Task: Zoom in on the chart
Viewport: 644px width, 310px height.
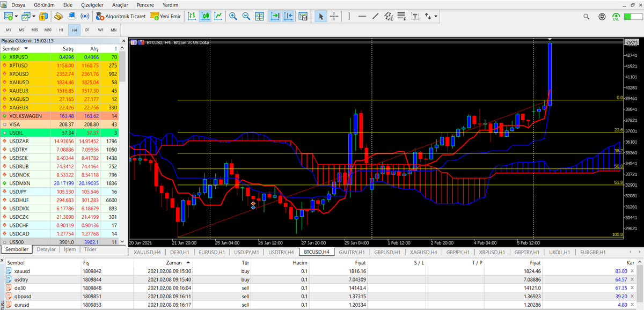Action: pyautogui.click(x=233, y=16)
